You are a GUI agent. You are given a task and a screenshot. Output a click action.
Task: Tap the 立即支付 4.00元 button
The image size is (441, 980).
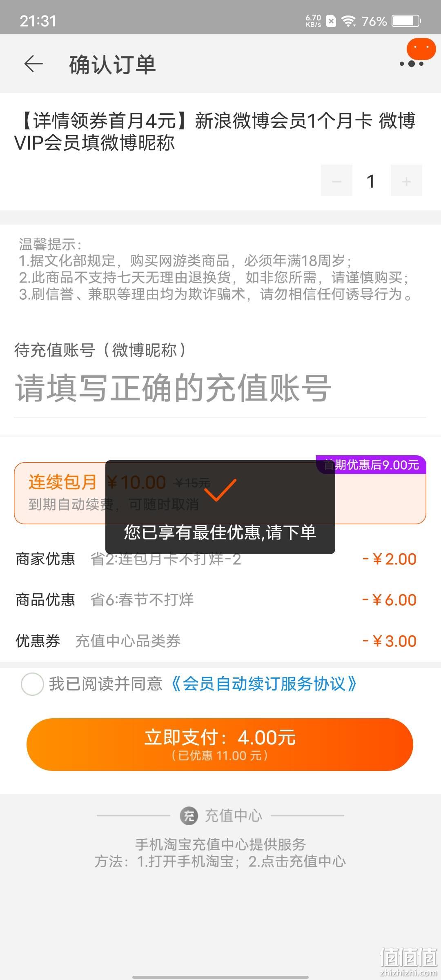point(220,744)
